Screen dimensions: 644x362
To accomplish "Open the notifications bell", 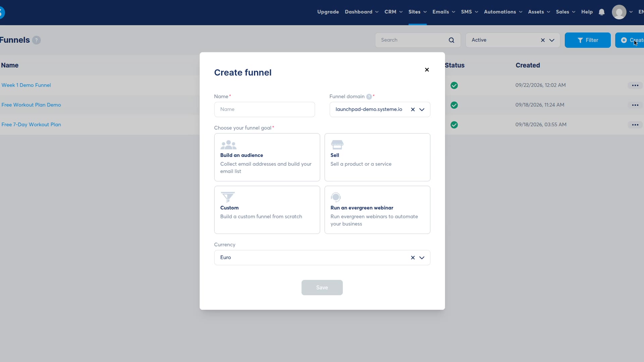I will [x=602, y=12].
